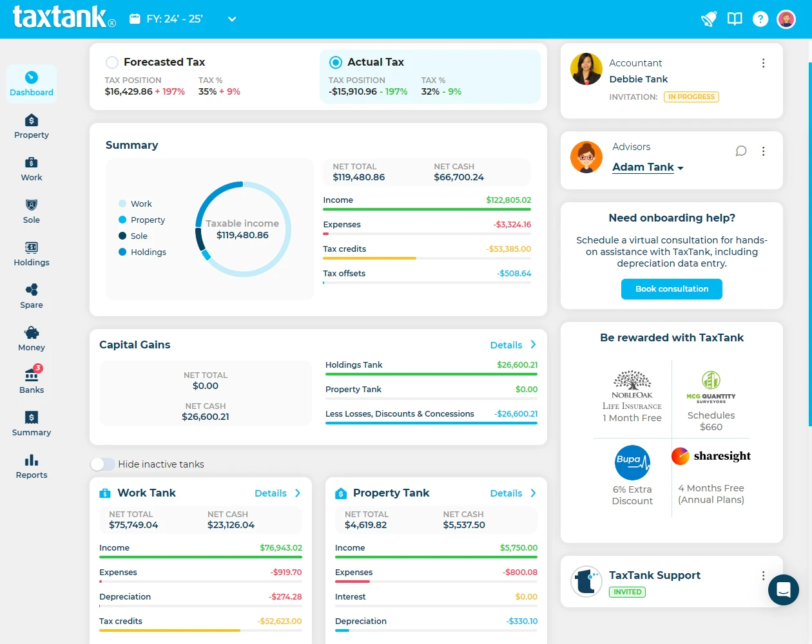812x644 pixels.
Task: Open the Adam Tank advisor dropdown
Action: click(x=648, y=167)
